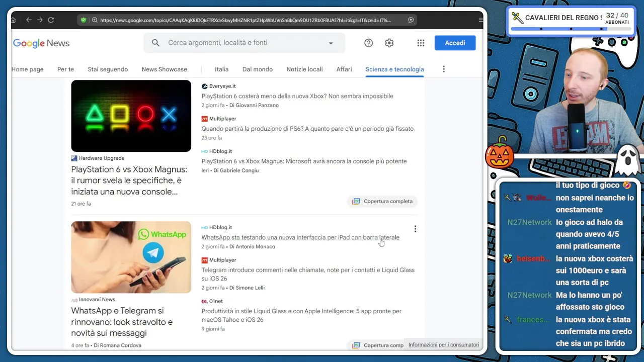Click the pumpkin emoji on stream overlay
Screen dimensions: 644x362
tap(500, 153)
